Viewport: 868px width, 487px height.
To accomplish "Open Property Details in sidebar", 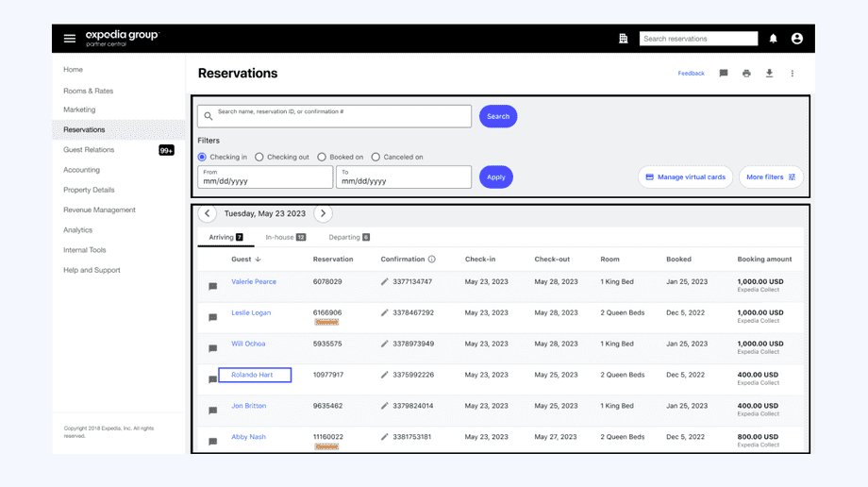I will coord(89,190).
